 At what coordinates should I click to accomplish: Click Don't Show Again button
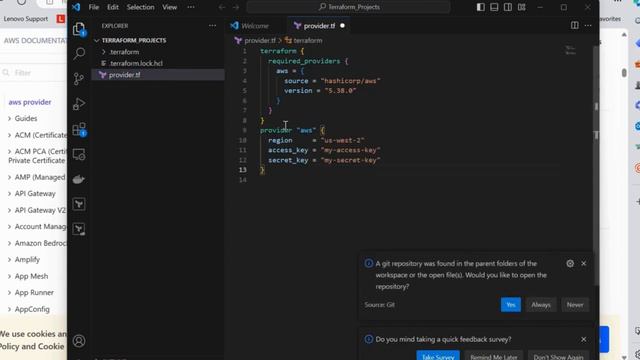click(x=558, y=356)
